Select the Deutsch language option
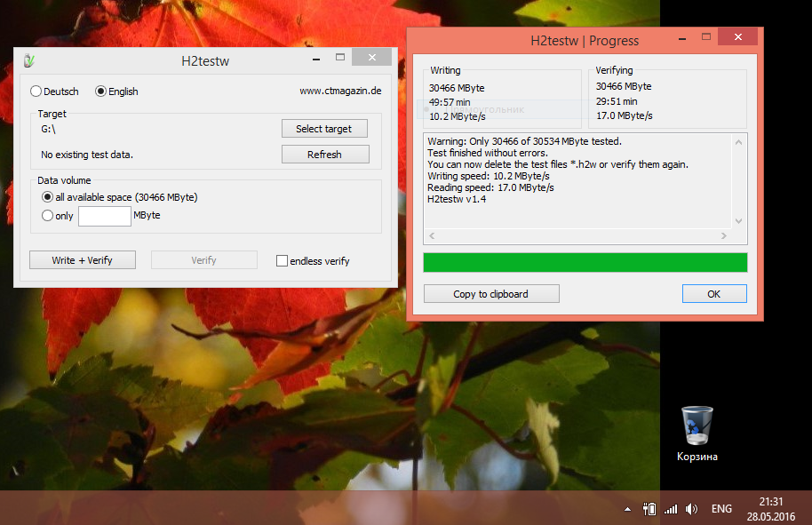Image resolution: width=812 pixels, height=525 pixels. point(36,91)
